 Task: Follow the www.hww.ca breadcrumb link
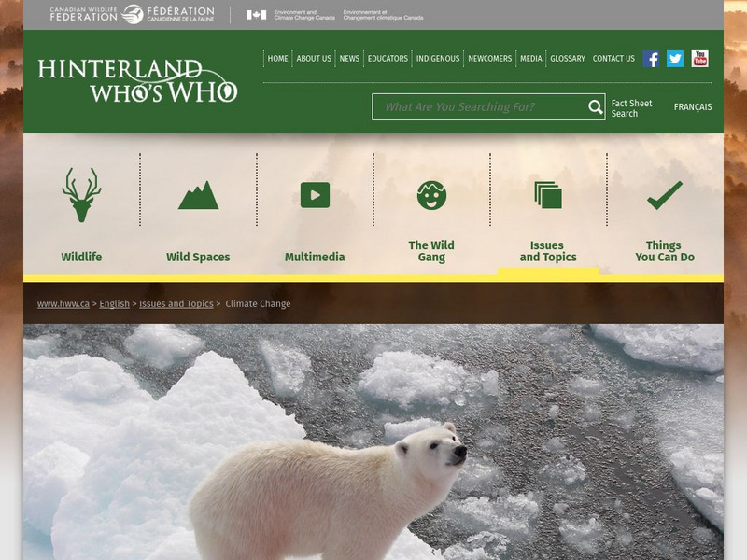63,304
